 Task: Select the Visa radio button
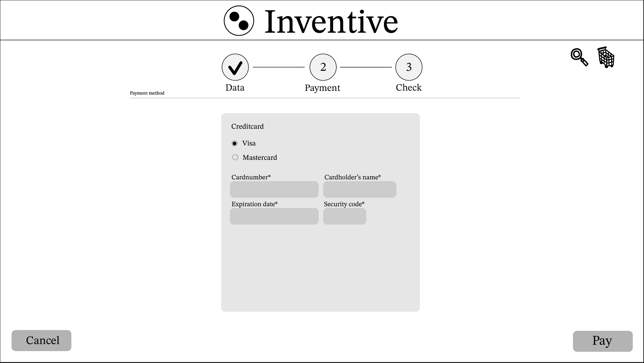234,143
